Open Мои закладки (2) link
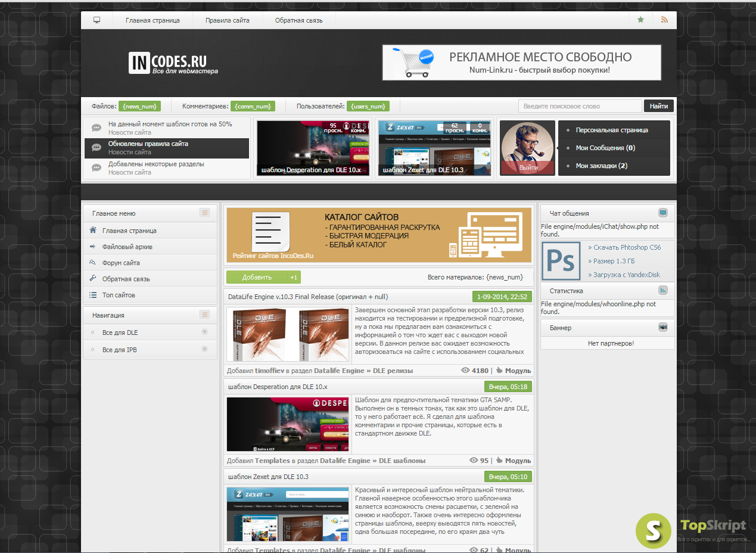This screenshot has height=553, width=756. click(x=602, y=166)
